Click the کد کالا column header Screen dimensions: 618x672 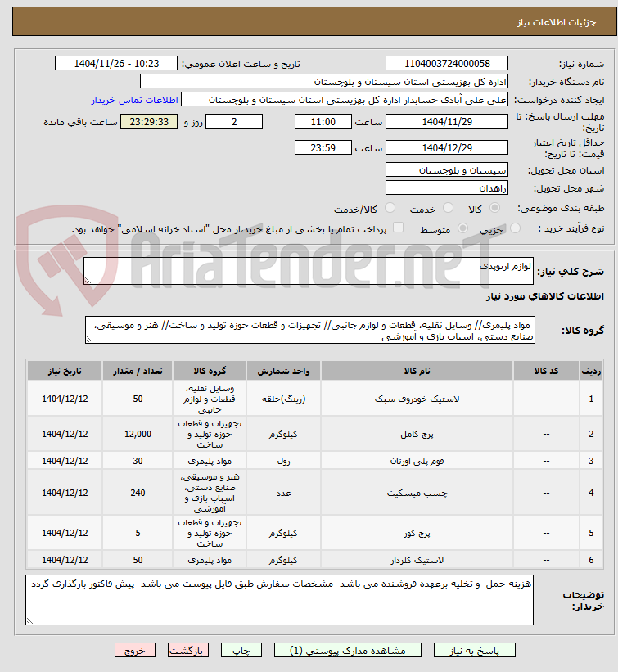546,371
